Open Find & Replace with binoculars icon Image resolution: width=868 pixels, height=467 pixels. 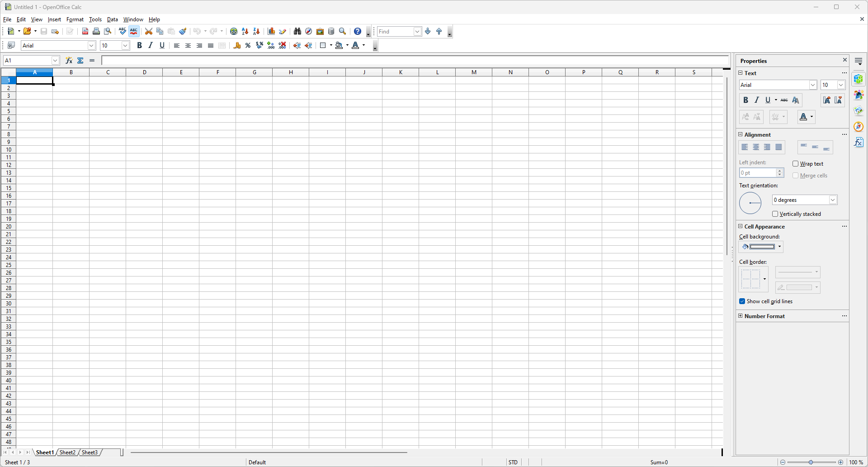297,31
